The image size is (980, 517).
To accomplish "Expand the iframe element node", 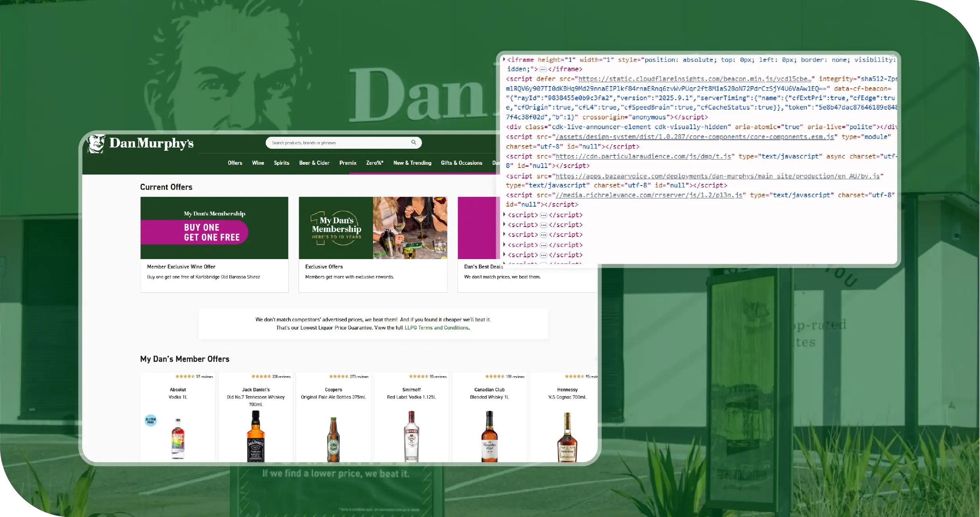I will (x=504, y=59).
